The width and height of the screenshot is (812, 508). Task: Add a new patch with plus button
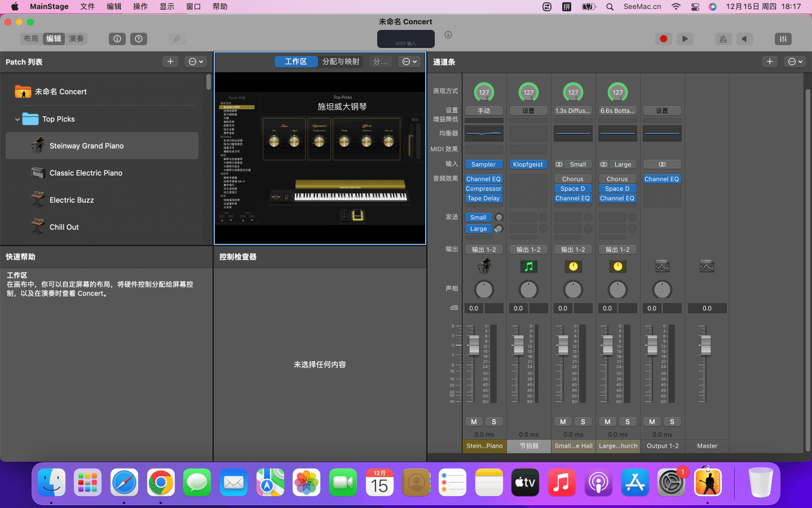pyautogui.click(x=170, y=62)
